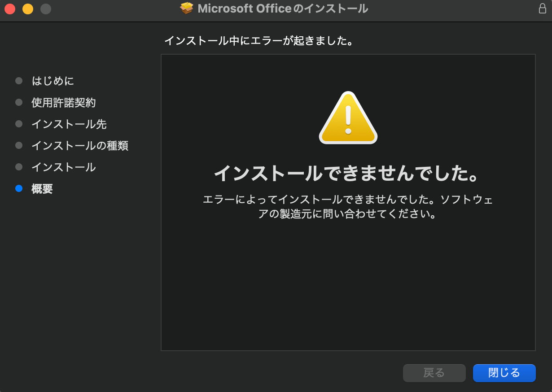This screenshot has width=552, height=392.
Task: Click the package icon in title bar
Action: (187, 8)
